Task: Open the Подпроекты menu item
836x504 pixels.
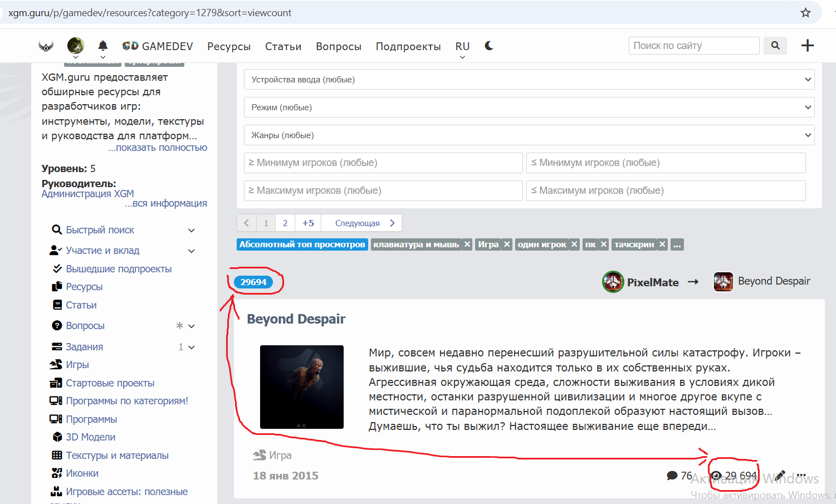Action: tap(408, 46)
